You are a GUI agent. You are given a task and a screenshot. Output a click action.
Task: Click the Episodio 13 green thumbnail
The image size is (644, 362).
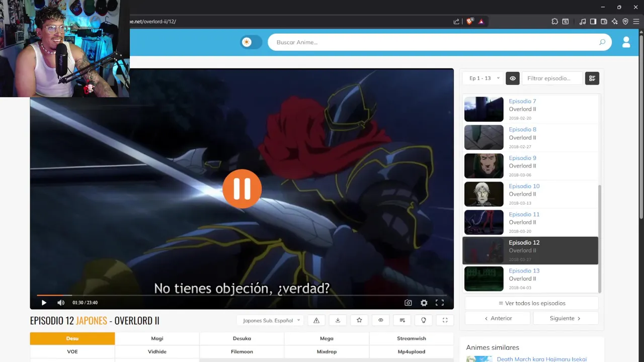point(484,279)
